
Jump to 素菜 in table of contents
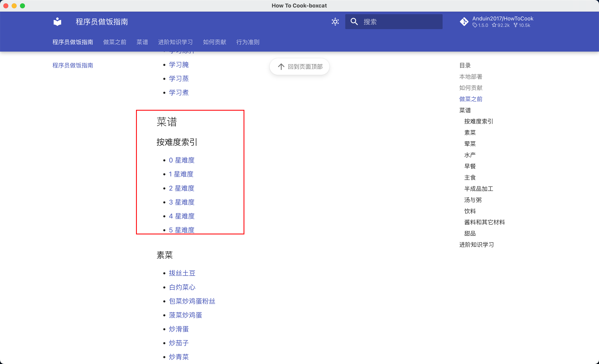(x=470, y=132)
